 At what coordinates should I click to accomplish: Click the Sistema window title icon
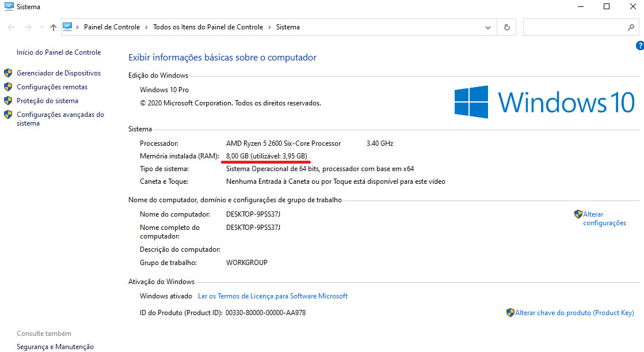(x=9, y=6)
